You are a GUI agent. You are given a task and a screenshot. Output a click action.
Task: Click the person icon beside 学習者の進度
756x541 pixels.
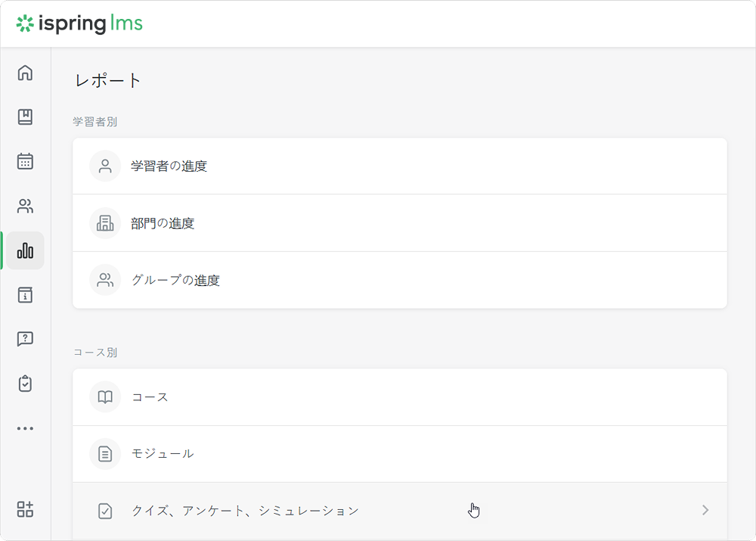[x=105, y=166]
